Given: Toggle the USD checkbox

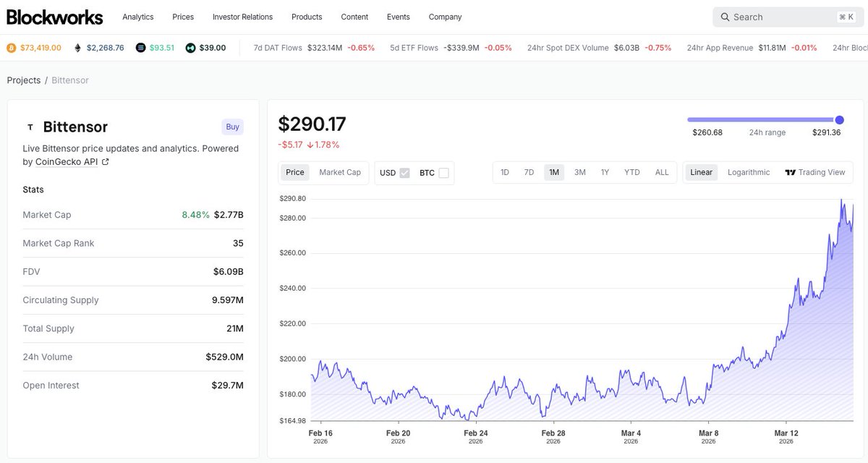Looking at the screenshot, I should coord(404,173).
